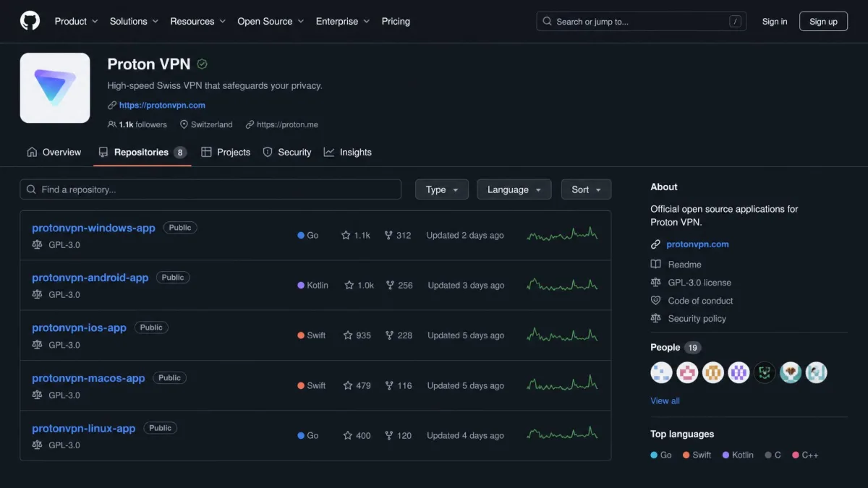The width and height of the screenshot is (868, 488).
Task: Open the protonvpn-macos-app repository
Action: pos(88,378)
